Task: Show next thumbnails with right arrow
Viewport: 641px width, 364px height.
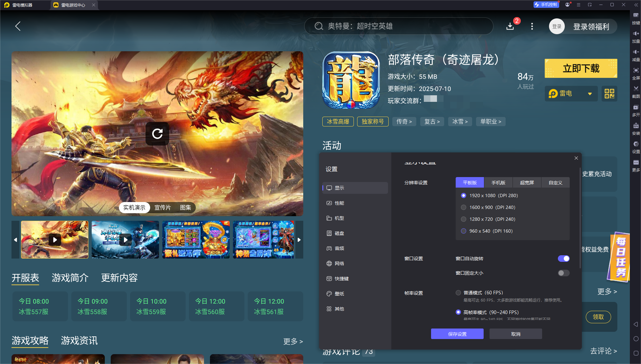Action: pos(299,240)
